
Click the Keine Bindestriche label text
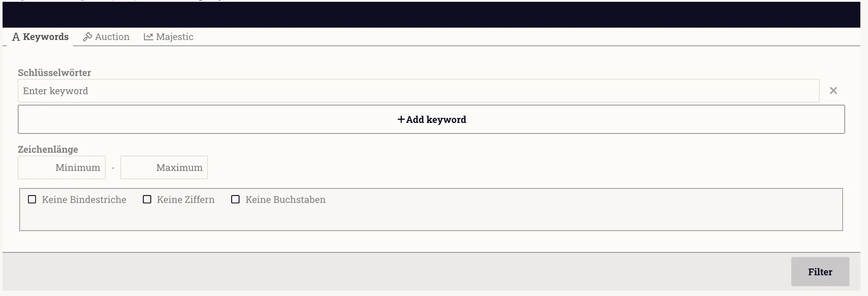(84, 200)
